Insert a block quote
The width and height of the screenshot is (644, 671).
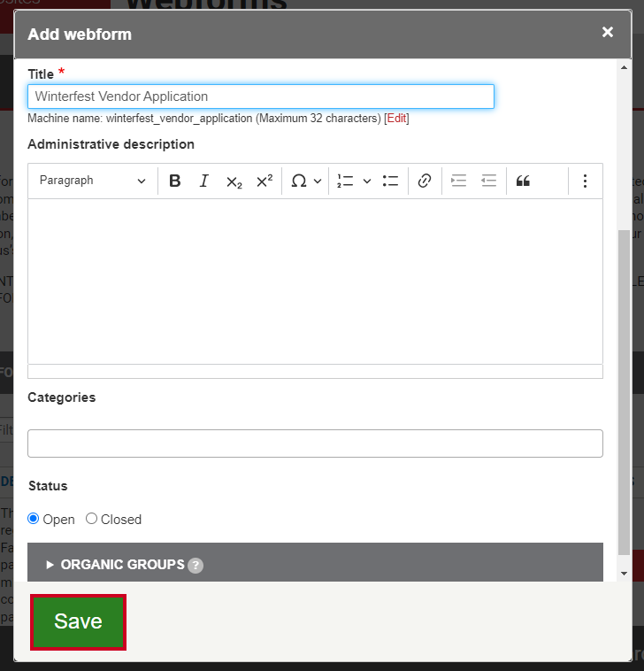[x=523, y=181]
